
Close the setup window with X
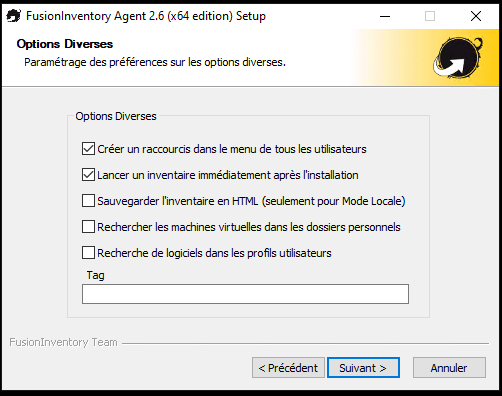click(476, 16)
